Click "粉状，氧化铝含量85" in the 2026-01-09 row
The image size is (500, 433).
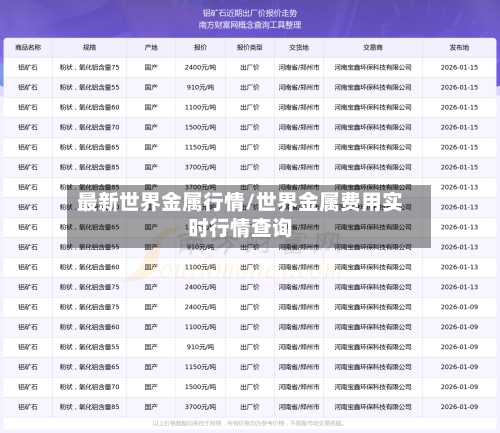(x=89, y=407)
